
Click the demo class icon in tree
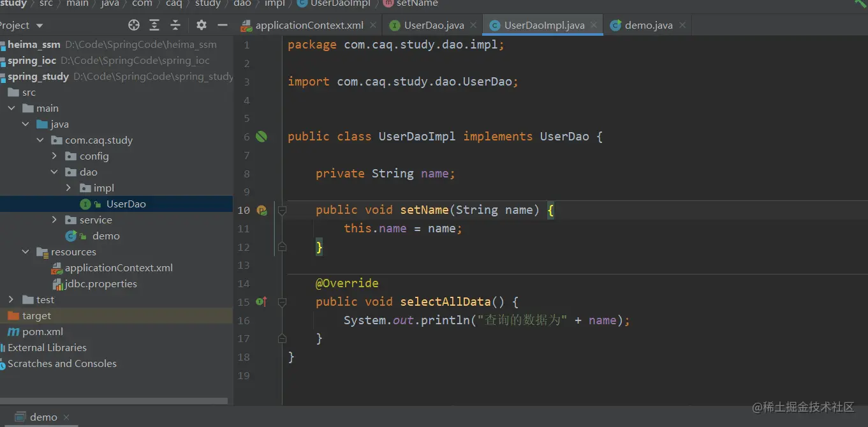coord(71,236)
